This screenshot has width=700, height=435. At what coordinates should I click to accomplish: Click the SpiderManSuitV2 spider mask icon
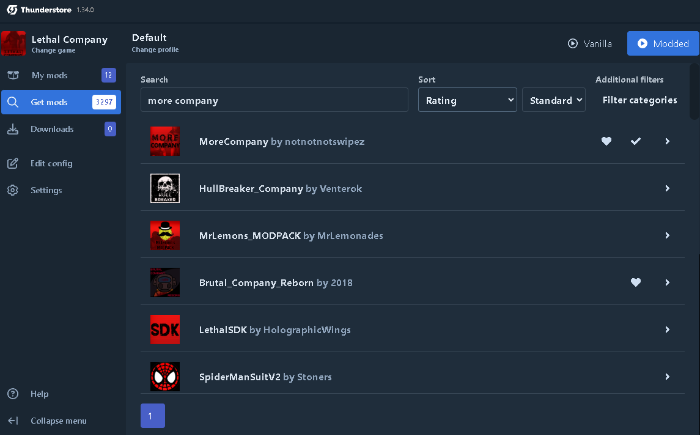pyautogui.click(x=165, y=376)
